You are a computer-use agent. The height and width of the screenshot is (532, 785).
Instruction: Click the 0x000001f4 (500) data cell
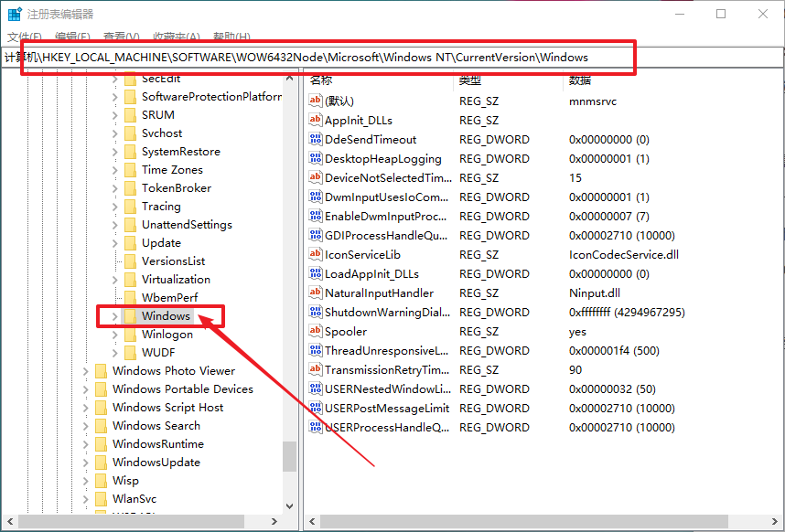[x=614, y=350]
